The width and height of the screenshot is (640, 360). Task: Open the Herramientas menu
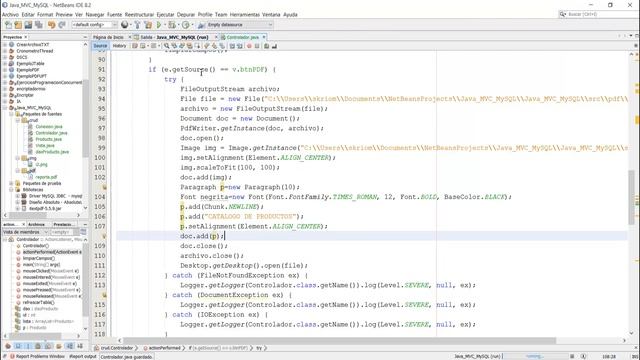coord(244,15)
